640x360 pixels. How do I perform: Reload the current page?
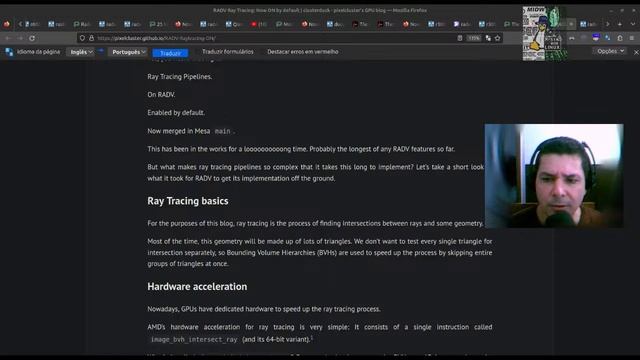point(32,38)
